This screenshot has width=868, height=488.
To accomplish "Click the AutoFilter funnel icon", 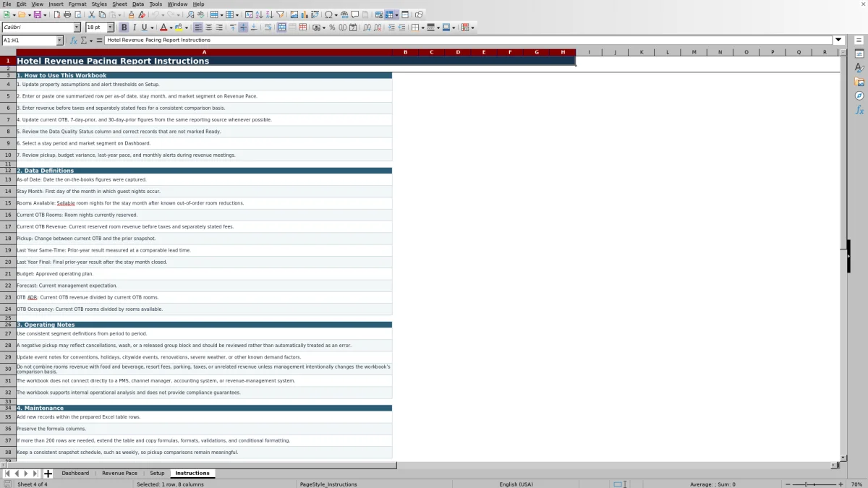I will point(280,14).
